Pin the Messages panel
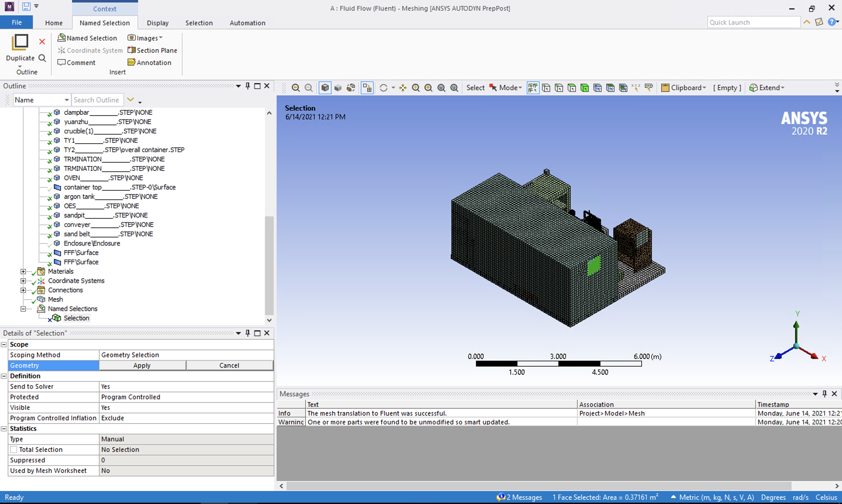Screen dimensions: 842x504 (x=824, y=393)
